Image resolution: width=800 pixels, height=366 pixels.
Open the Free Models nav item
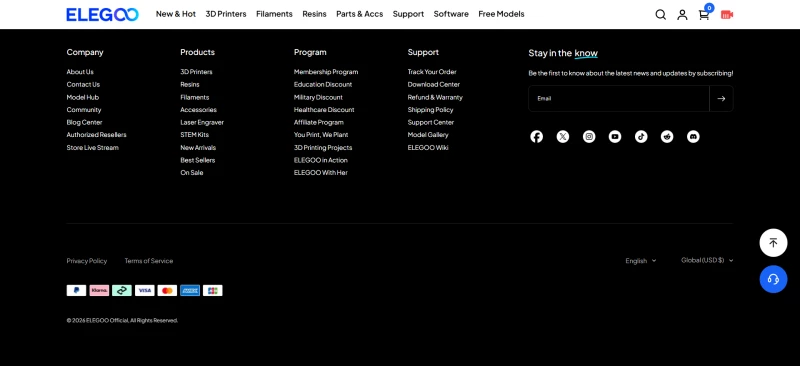pyautogui.click(x=501, y=14)
